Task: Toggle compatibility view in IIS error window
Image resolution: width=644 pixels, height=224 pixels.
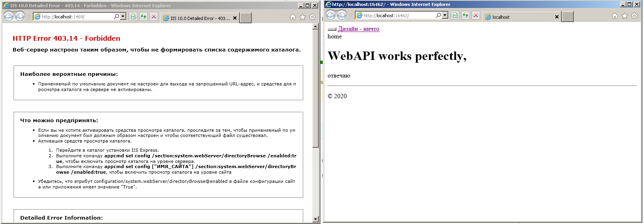Action: [133, 16]
